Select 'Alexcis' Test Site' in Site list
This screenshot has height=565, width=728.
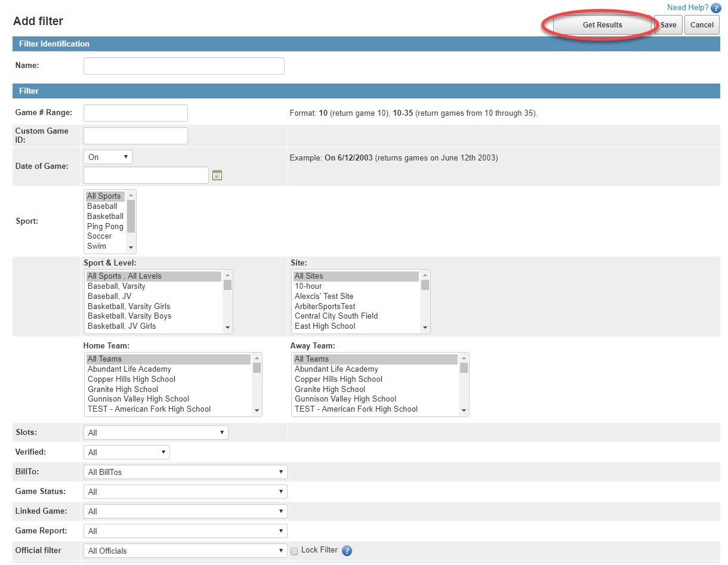tap(356, 296)
